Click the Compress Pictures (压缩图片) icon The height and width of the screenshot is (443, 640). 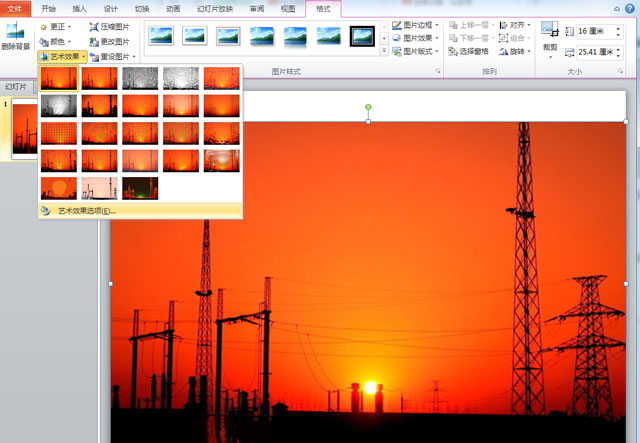coord(94,27)
